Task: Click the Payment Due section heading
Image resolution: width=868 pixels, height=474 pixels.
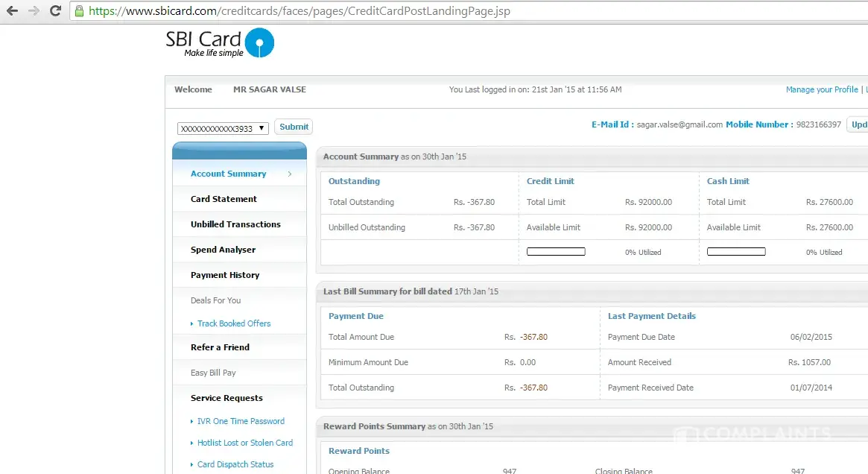Action: pyautogui.click(x=355, y=316)
